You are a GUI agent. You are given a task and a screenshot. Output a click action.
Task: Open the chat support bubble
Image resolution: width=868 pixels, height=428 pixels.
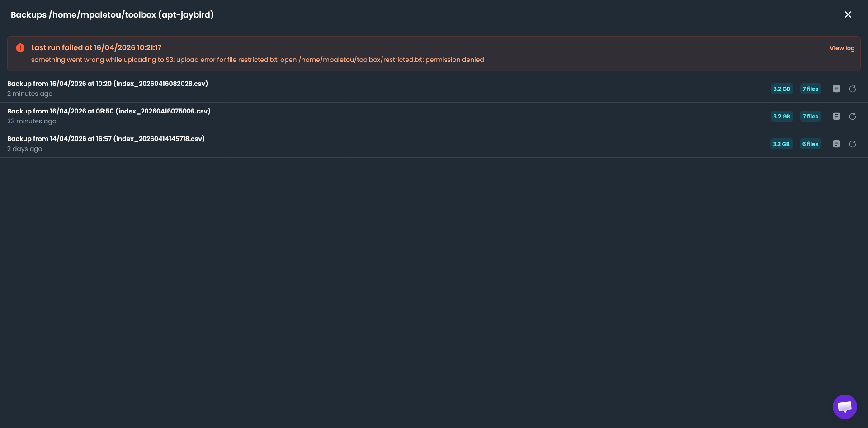click(844, 406)
